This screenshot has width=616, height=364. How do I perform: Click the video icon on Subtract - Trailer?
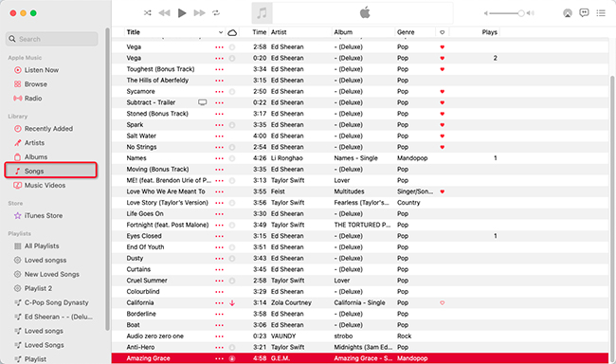coord(202,102)
